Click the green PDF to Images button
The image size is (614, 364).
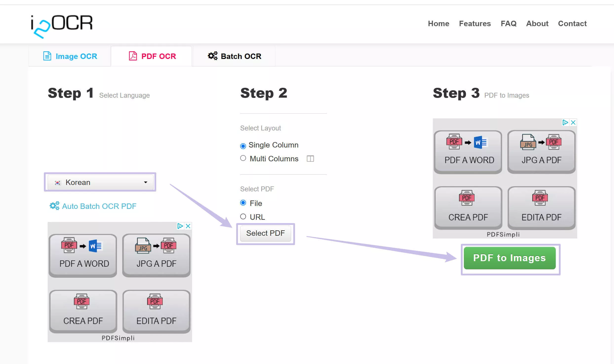(x=510, y=258)
